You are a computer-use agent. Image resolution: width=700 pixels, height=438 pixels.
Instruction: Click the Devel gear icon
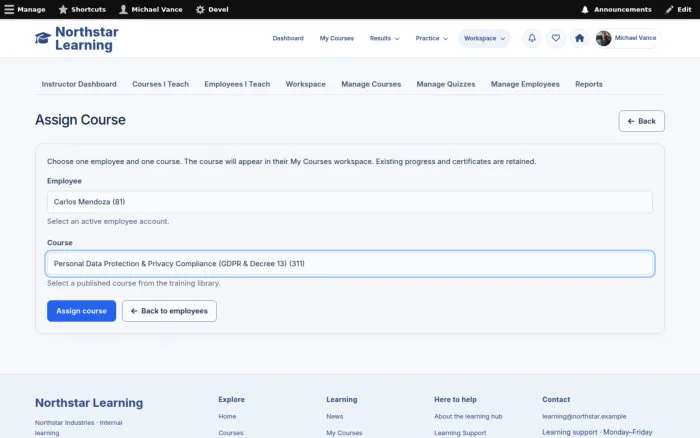(x=200, y=9)
